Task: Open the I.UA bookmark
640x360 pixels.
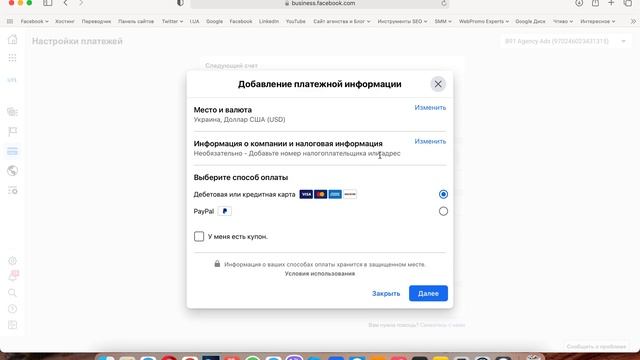Action: 194,21
